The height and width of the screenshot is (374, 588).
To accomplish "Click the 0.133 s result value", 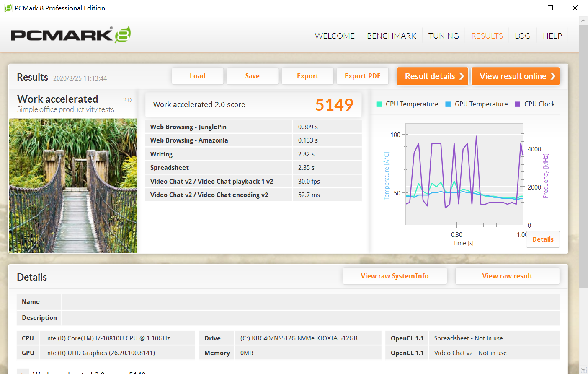I will 308,140.
